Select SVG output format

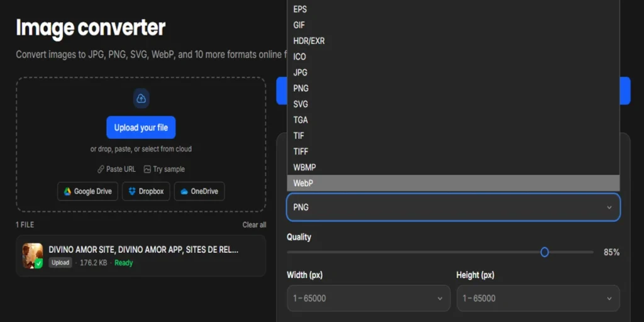[x=453, y=104]
